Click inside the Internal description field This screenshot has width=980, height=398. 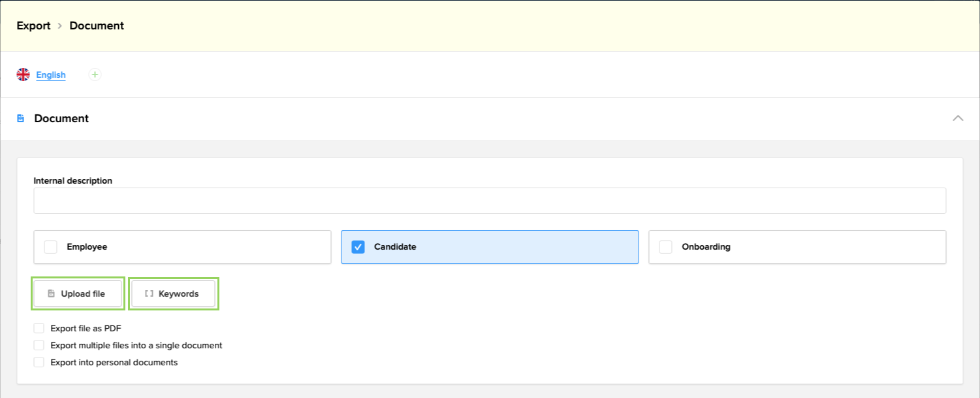(x=490, y=201)
